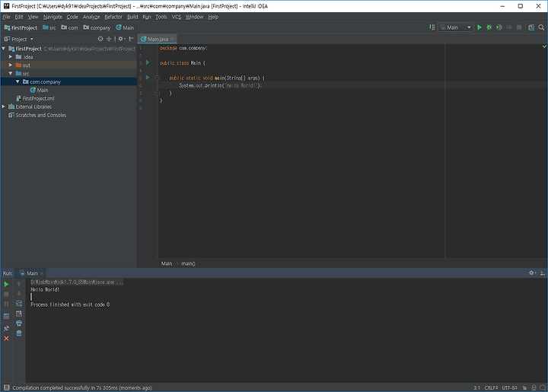
Task: Click the Build Project icon in the toolbar
Action: [432, 27]
